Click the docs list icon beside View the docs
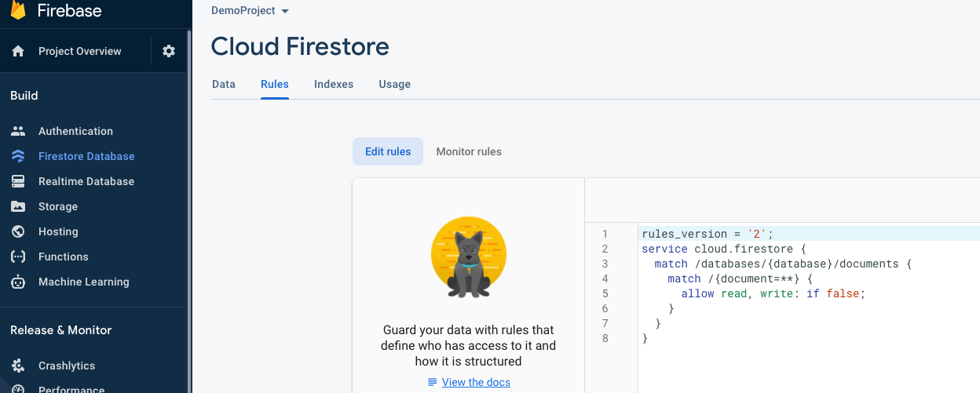Viewport: 980px width, 393px height. click(432, 382)
